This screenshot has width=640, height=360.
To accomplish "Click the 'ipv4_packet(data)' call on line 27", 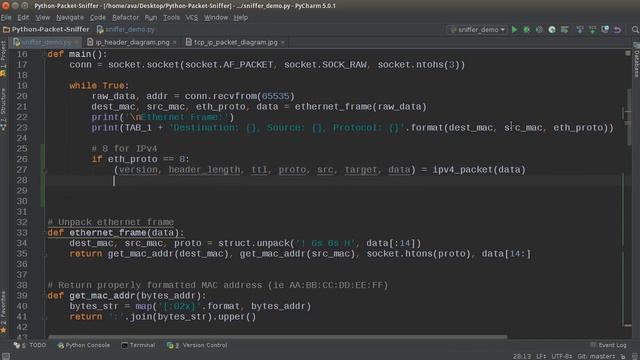I will (479, 170).
